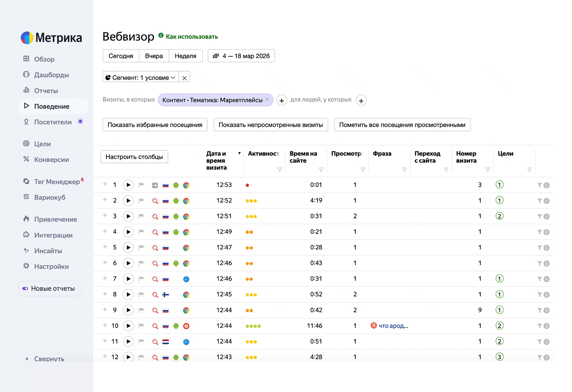The width and height of the screenshot is (572, 392).
Task: Select the Yesterday period tab
Action: tap(154, 56)
